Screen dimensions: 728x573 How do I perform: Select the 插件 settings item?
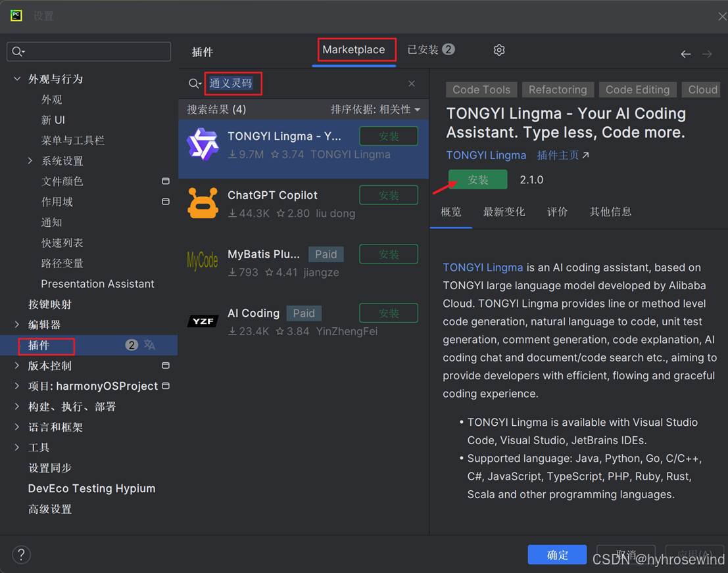(x=89, y=345)
